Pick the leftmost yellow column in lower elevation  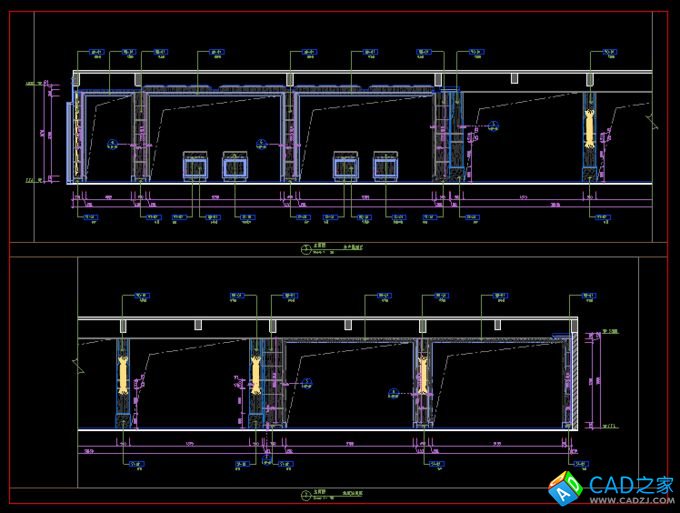tap(124, 375)
